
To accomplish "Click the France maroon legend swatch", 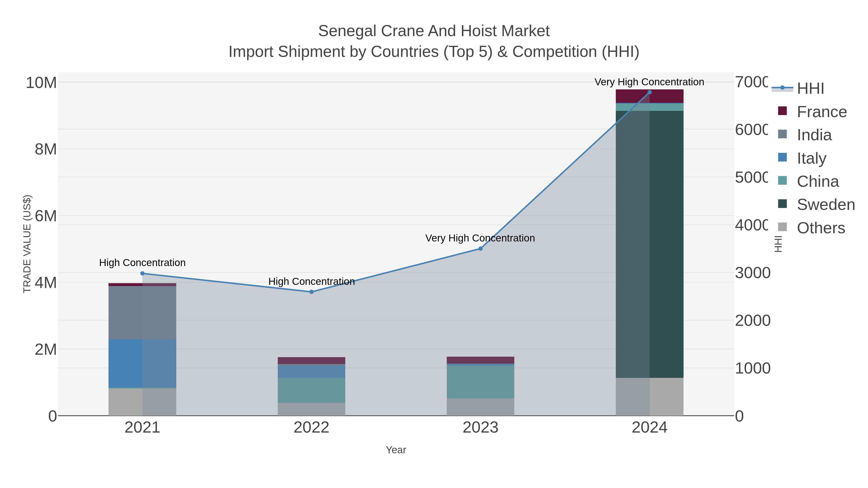I will [782, 111].
